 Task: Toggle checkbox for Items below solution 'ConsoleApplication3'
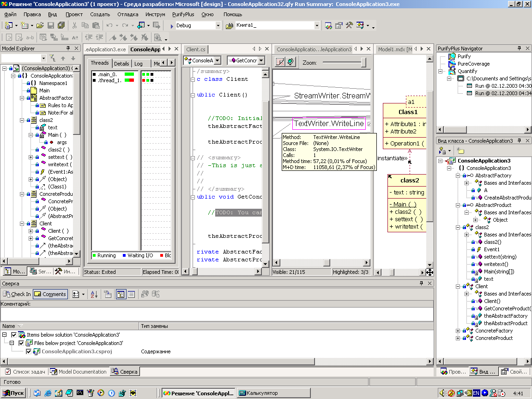click(x=14, y=335)
